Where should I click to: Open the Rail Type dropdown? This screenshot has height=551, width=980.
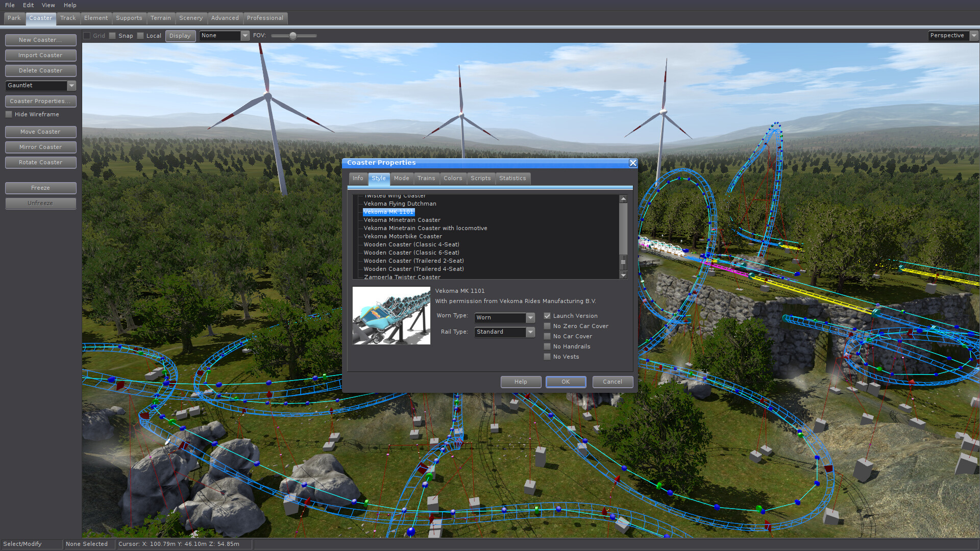point(530,332)
